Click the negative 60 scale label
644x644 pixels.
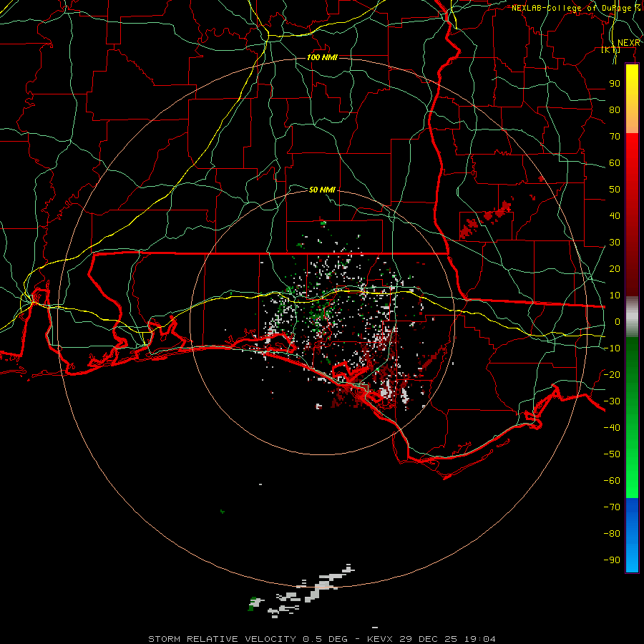click(612, 481)
